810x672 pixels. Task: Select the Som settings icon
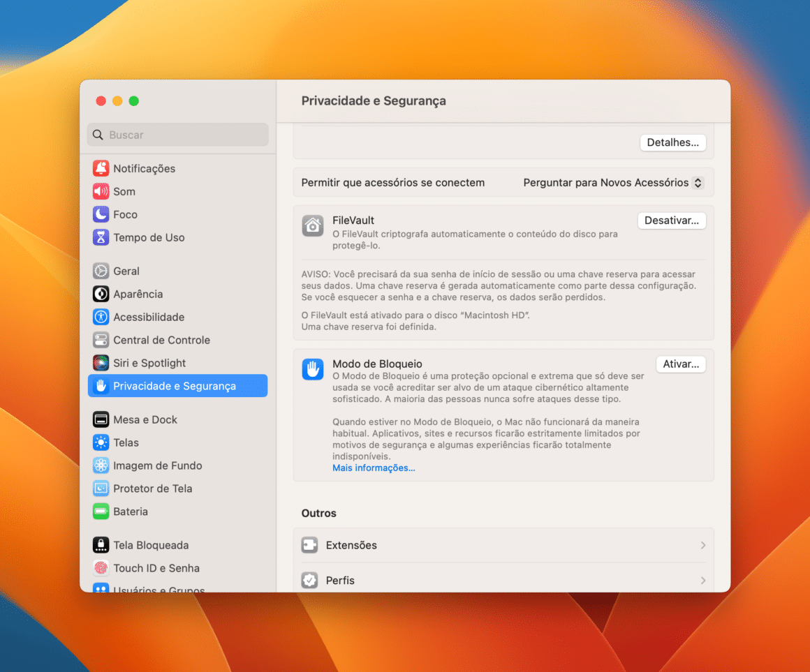[x=101, y=191]
